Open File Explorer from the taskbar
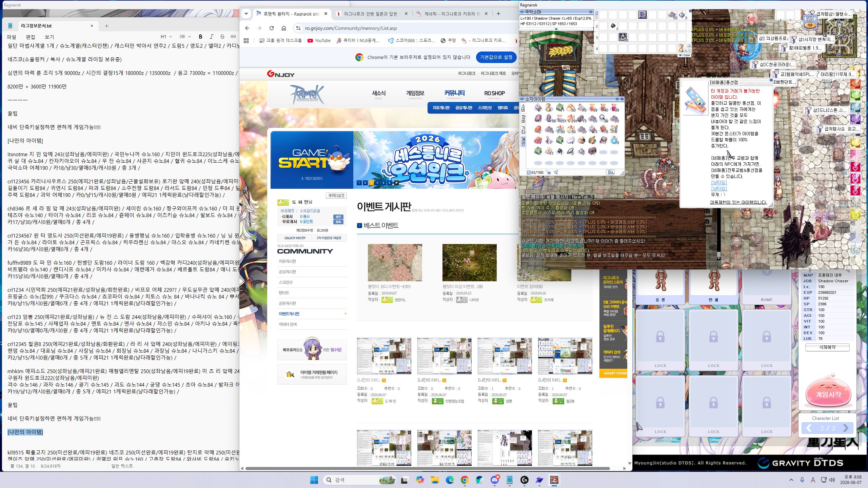This screenshot has height=488, width=868. coord(435,480)
